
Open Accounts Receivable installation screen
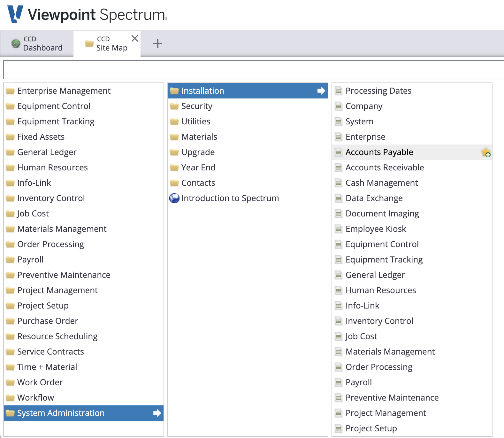(412, 168)
